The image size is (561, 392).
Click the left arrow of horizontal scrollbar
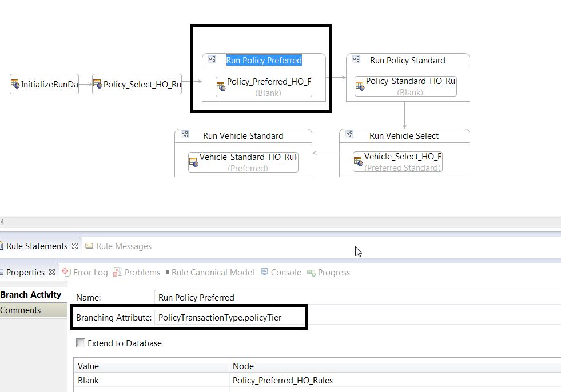point(2,222)
